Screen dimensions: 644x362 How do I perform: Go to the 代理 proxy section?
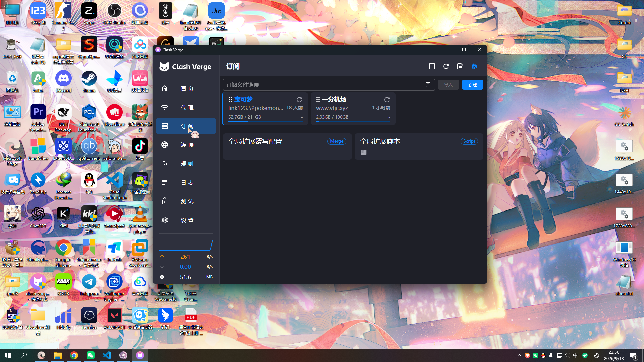coord(186,107)
